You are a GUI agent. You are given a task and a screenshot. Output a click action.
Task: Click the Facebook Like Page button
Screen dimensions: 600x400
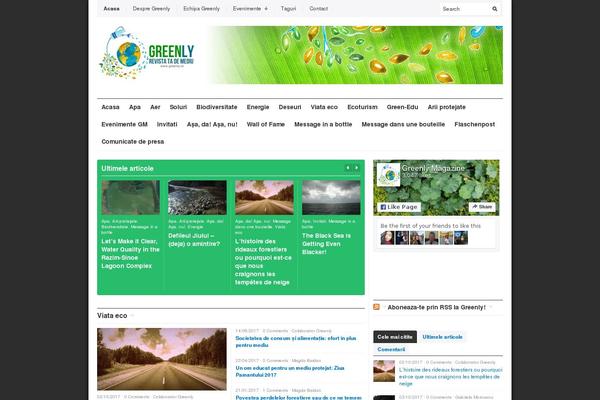pyautogui.click(x=399, y=207)
